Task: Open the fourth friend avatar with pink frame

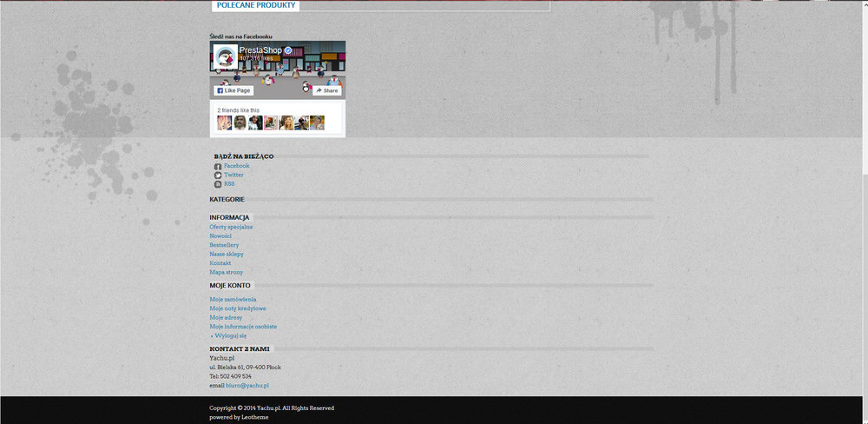Action: [x=271, y=123]
